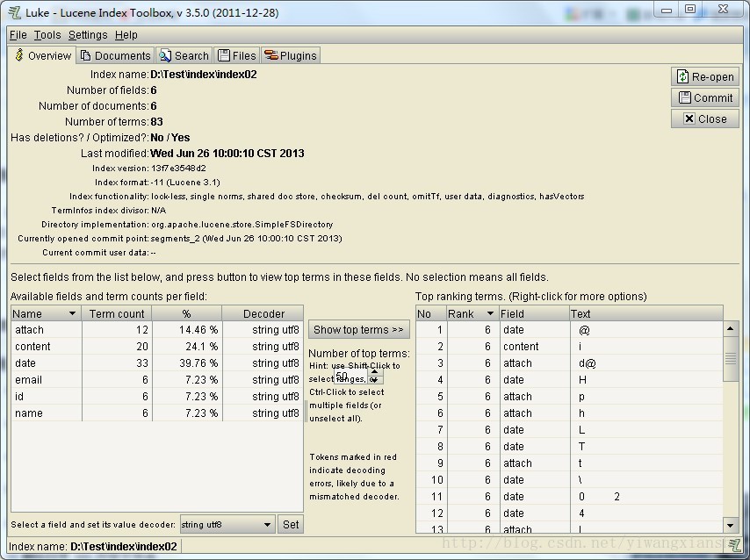Image resolution: width=750 pixels, height=560 pixels.
Task: Click the Re-open refresh icon
Action: pyautogui.click(x=682, y=76)
